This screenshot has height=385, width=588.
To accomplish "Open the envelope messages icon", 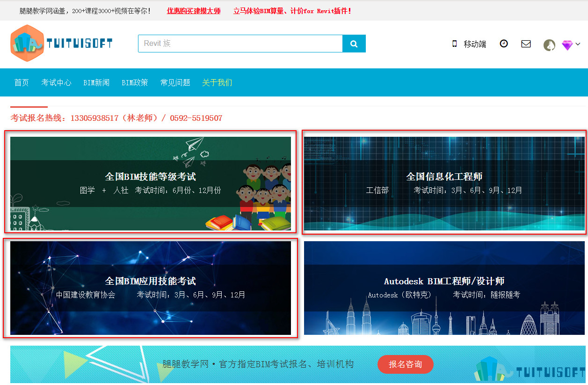I will (526, 44).
